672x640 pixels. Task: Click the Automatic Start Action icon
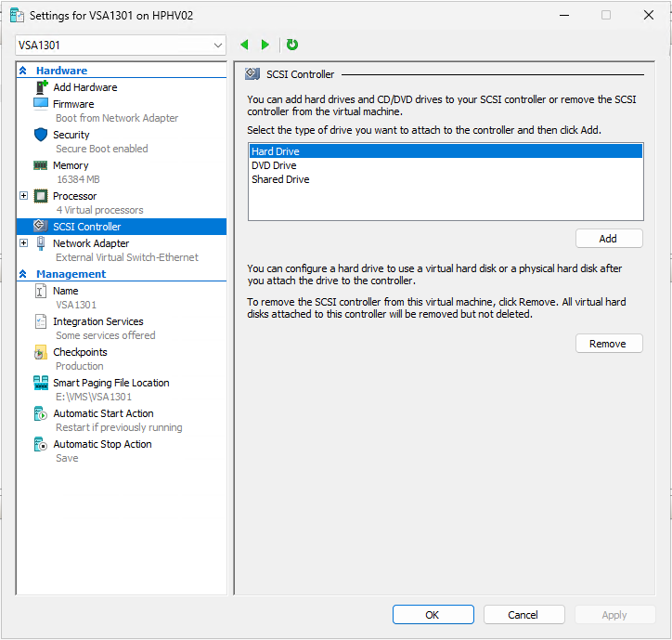41,414
